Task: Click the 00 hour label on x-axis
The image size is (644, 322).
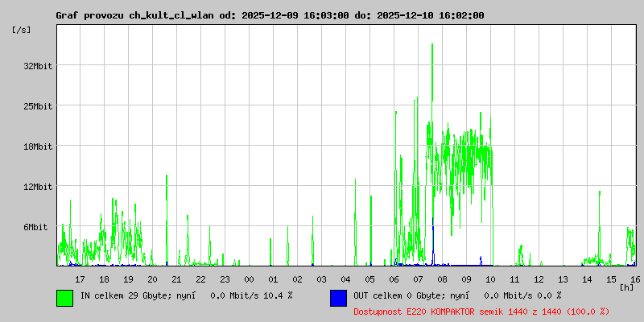Action: coord(250,279)
